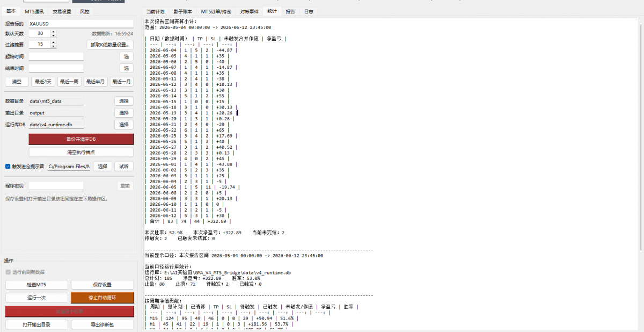Open the 风控 tab
644x332 pixels.
[85, 11]
